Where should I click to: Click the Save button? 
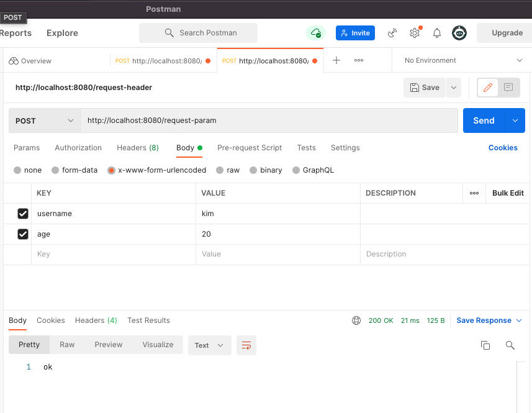[425, 88]
